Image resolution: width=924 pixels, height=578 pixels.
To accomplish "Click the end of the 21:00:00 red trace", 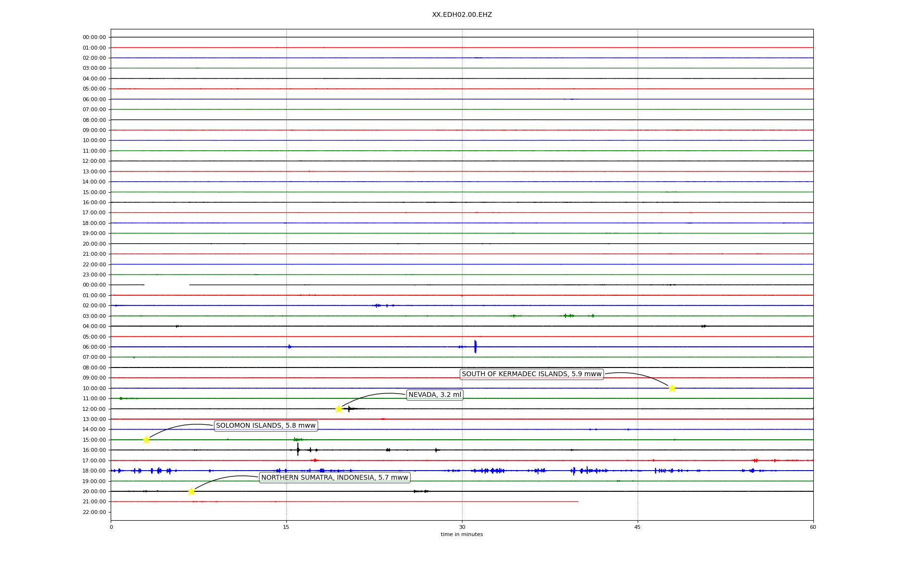I will [577, 501].
